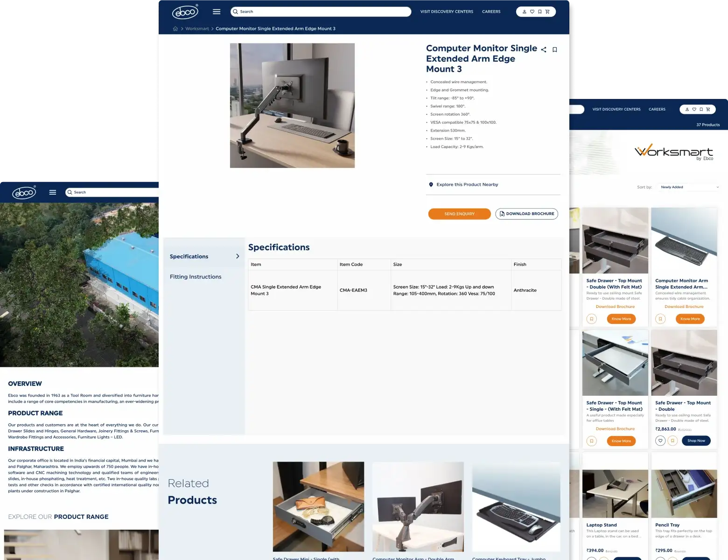Open the hamburger menu next to Ebco logo
Image resolution: width=728 pixels, height=560 pixels.
tap(217, 12)
